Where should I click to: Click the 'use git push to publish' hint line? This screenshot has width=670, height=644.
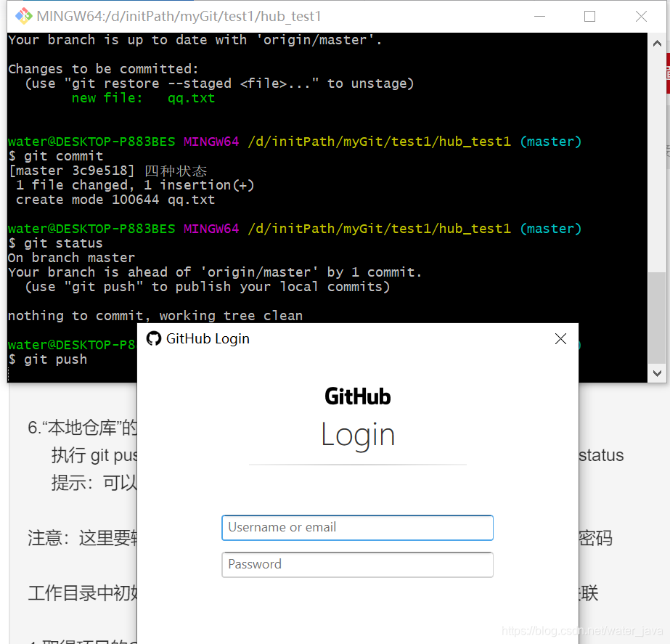tap(207, 287)
